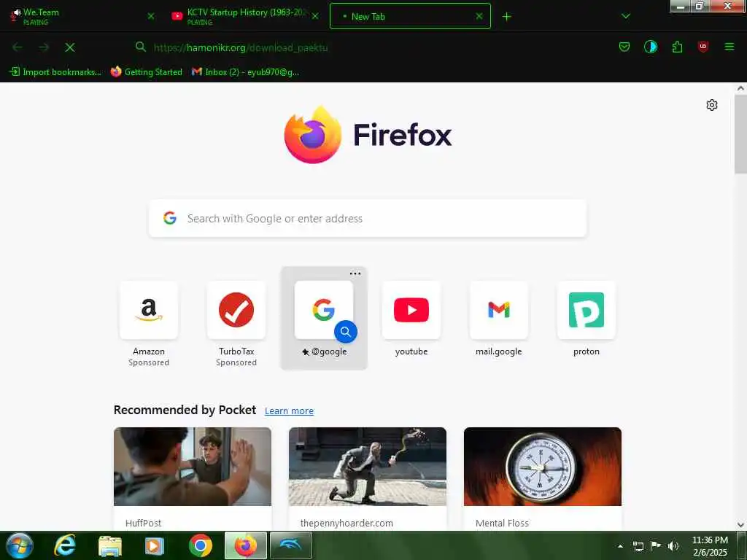Open new tab personalize gear
747x560 pixels.
[x=712, y=105]
